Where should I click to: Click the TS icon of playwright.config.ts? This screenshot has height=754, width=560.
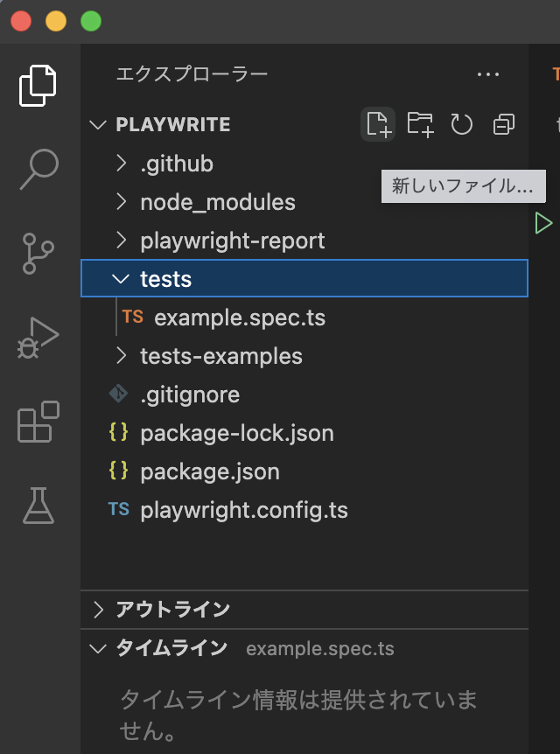pyautogui.click(x=119, y=509)
